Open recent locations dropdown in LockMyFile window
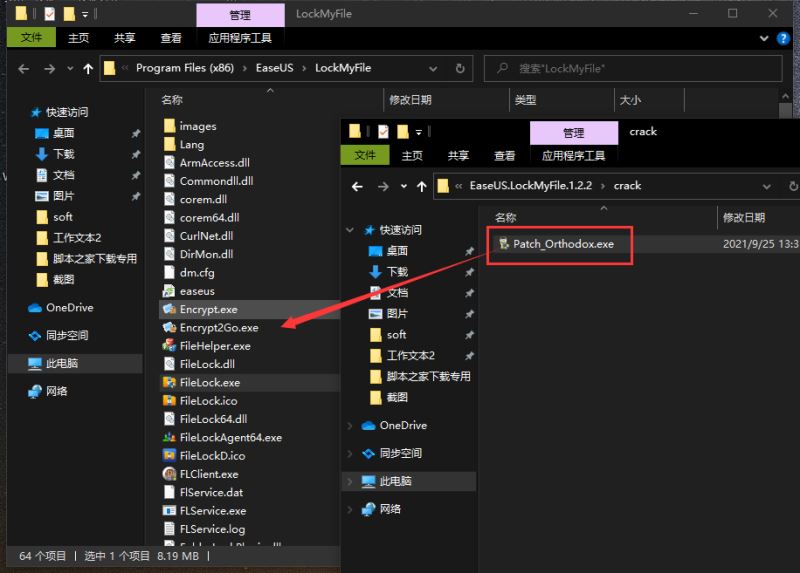Viewport: 800px width, 573px height. tap(70, 68)
